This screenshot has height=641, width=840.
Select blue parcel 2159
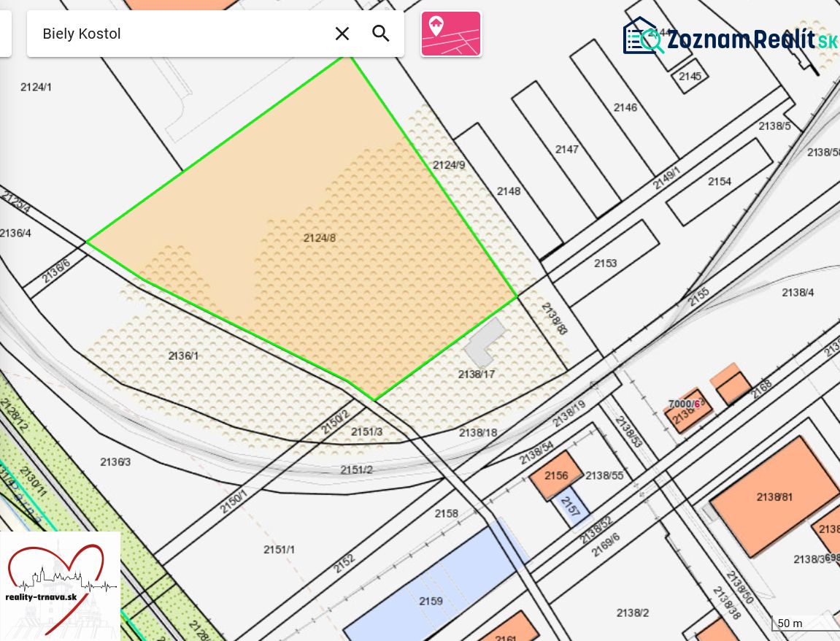pyautogui.click(x=431, y=601)
